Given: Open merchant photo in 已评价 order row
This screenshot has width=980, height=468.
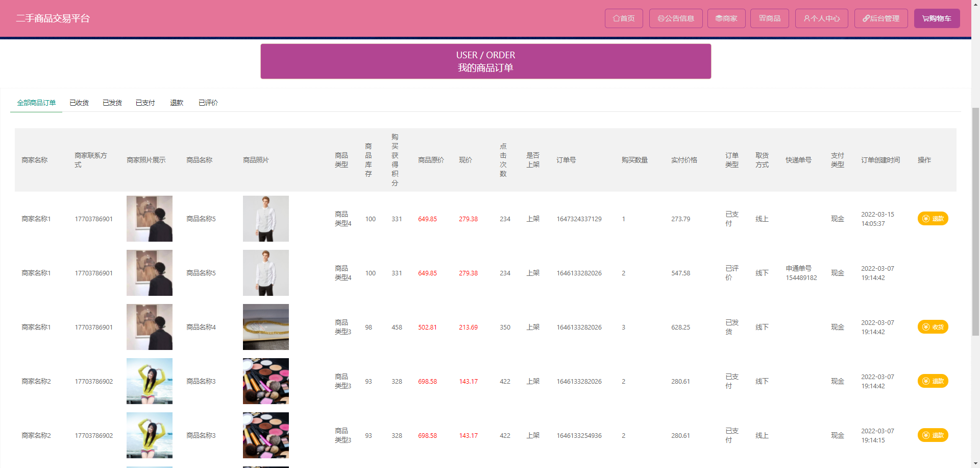Looking at the screenshot, I should pos(150,273).
